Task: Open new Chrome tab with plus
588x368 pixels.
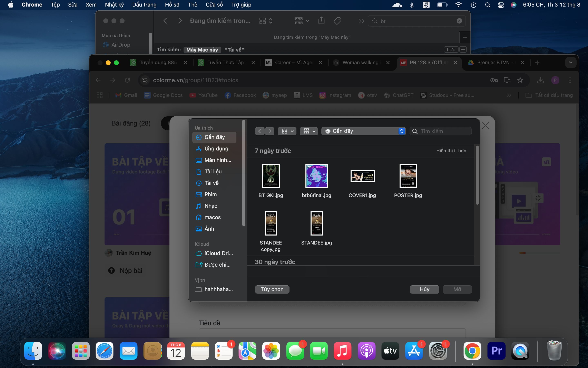Action: click(x=537, y=63)
